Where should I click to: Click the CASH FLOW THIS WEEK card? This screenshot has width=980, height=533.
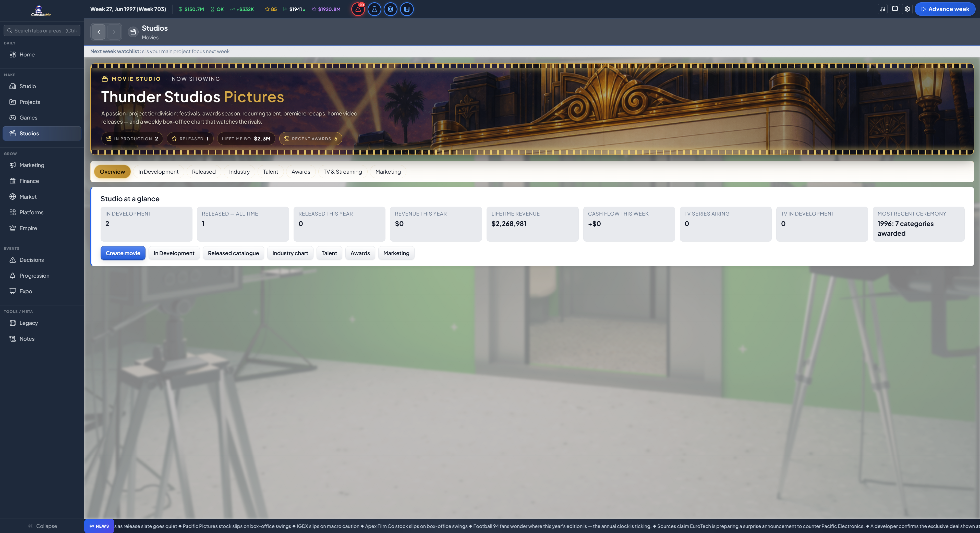click(x=629, y=224)
